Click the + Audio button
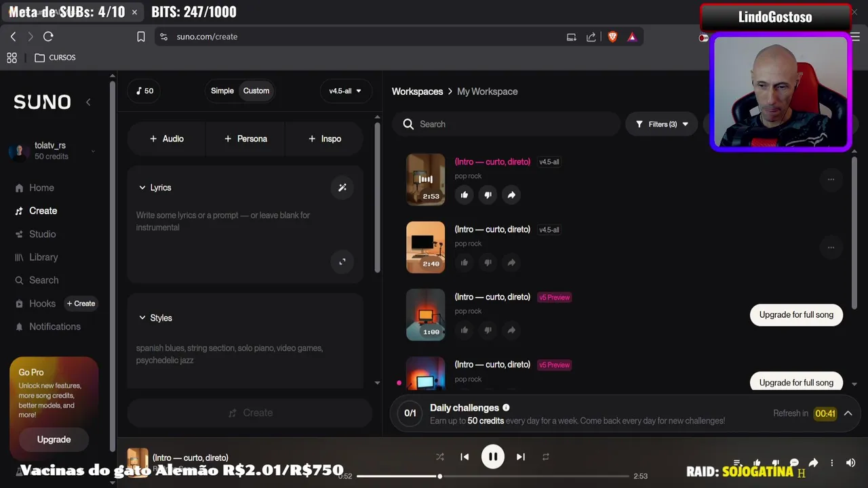868x488 pixels. click(166, 138)
